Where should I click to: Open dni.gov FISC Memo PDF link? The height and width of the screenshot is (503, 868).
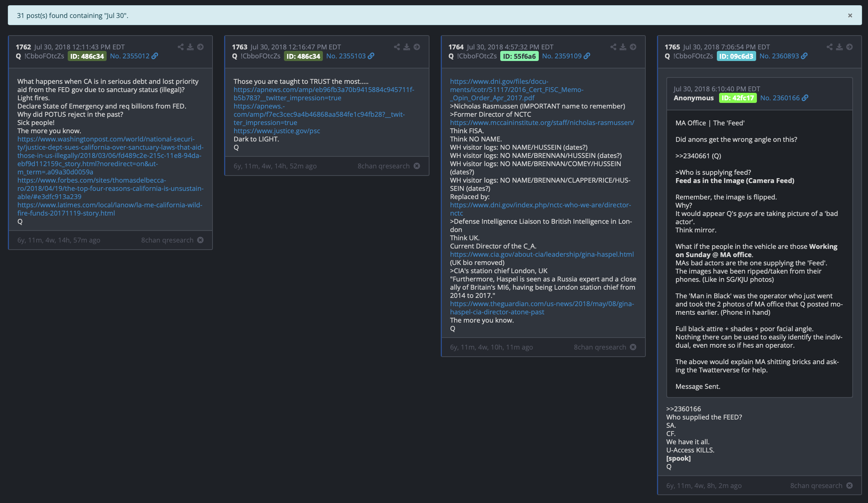point(517,89)
